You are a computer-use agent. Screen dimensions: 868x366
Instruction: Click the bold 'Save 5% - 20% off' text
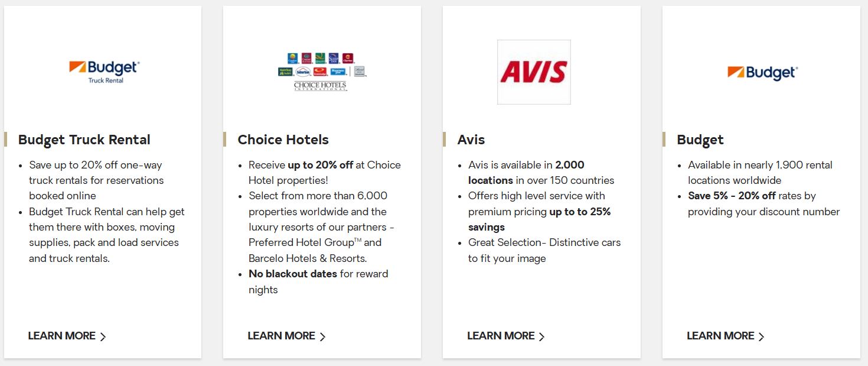tap(732, 196)
